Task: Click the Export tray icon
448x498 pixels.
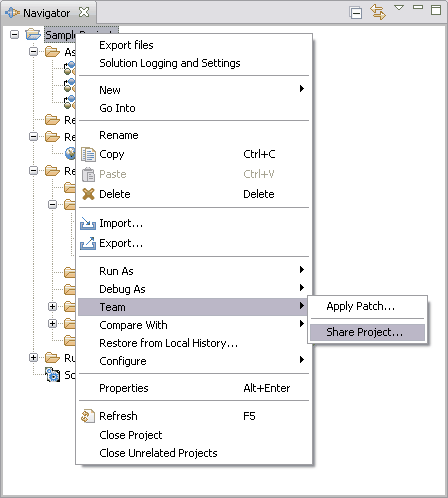Action: [88, 243]
